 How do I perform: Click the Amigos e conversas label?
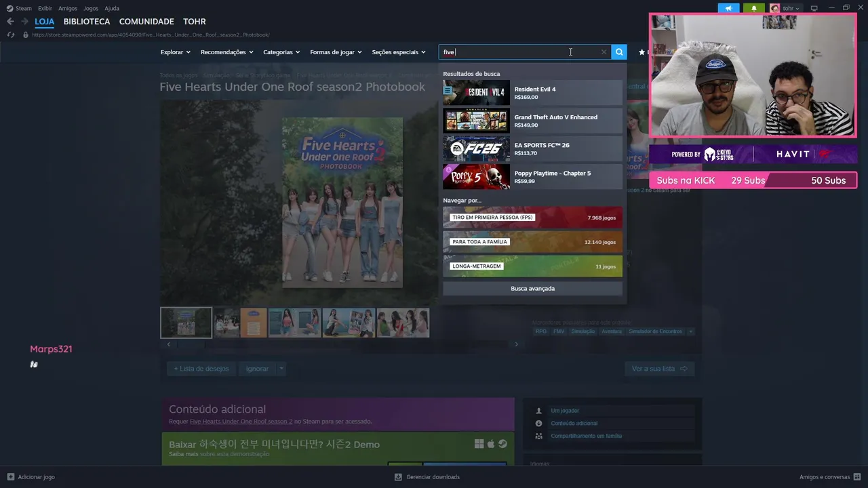coord(825,477)
